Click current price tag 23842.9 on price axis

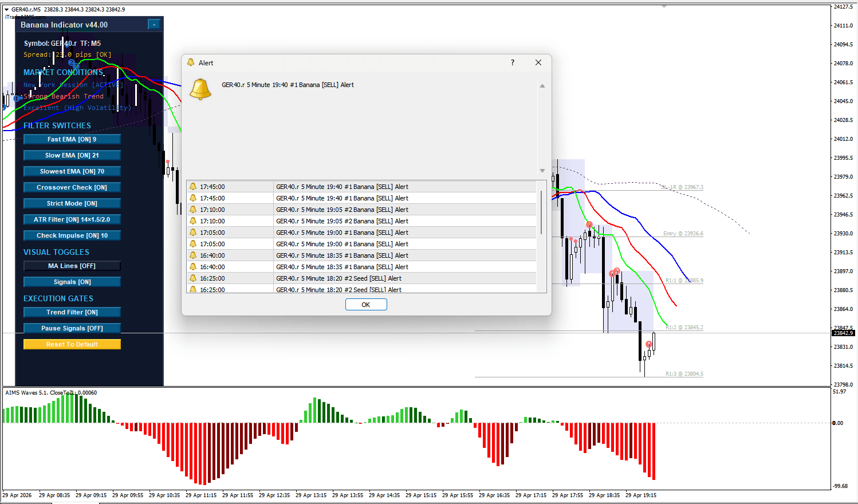pyautogui.click(x=843, y=333)
